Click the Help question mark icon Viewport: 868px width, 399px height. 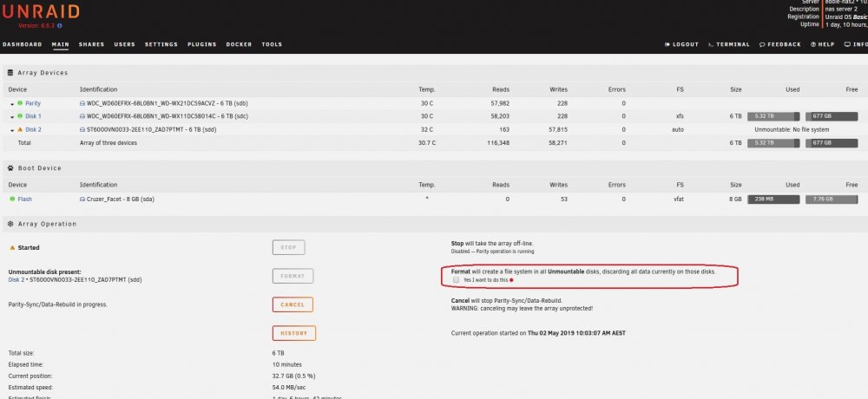[x=813, y=44]
